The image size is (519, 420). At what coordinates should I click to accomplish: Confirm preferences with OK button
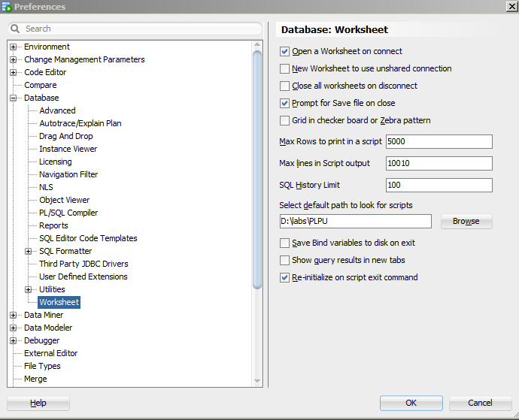pyautogui.click(x=411, y=403)
